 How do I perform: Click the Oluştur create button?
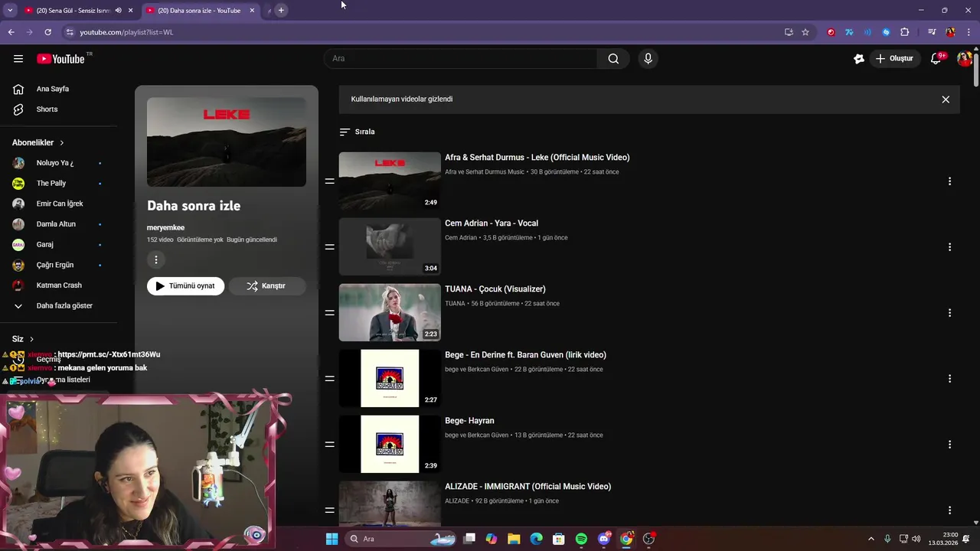pos(895,59)
